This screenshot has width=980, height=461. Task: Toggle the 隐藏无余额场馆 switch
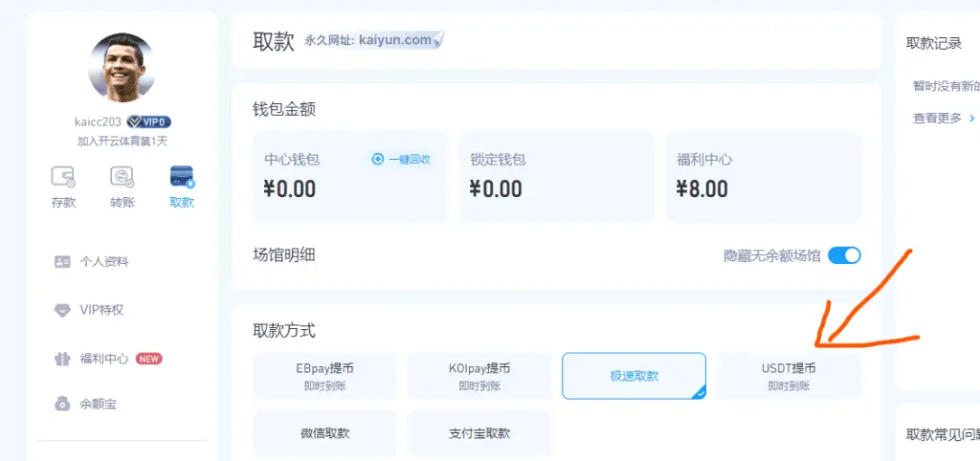coord(844,255)
